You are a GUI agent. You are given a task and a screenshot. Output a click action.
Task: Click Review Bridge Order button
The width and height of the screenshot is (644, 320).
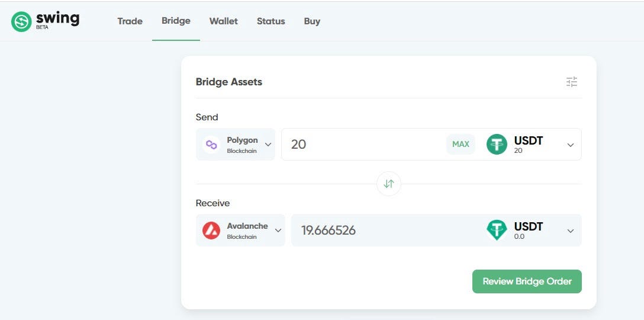527,281
